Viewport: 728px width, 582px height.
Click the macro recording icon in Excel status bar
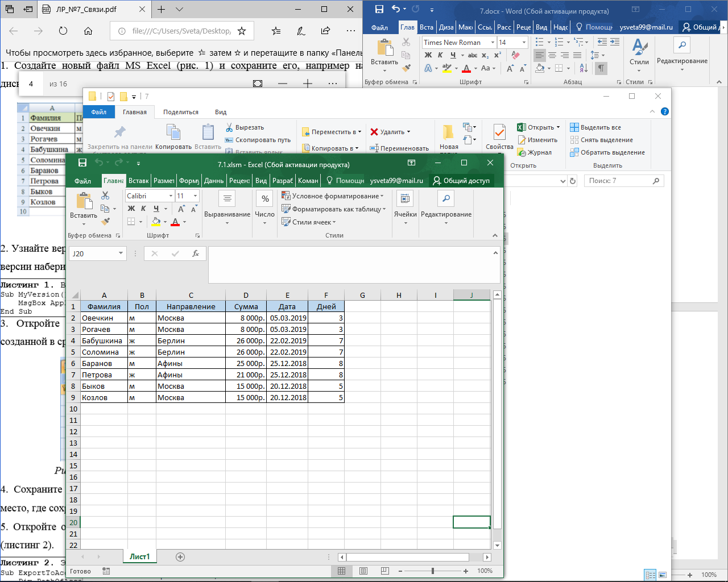click(x=106, y=571)
